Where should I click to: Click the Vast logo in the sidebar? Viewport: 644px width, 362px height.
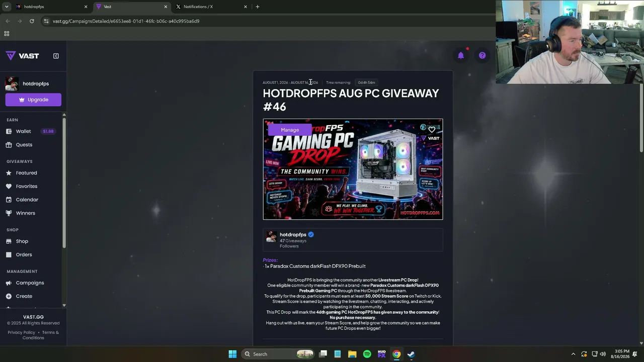(22, 56)
